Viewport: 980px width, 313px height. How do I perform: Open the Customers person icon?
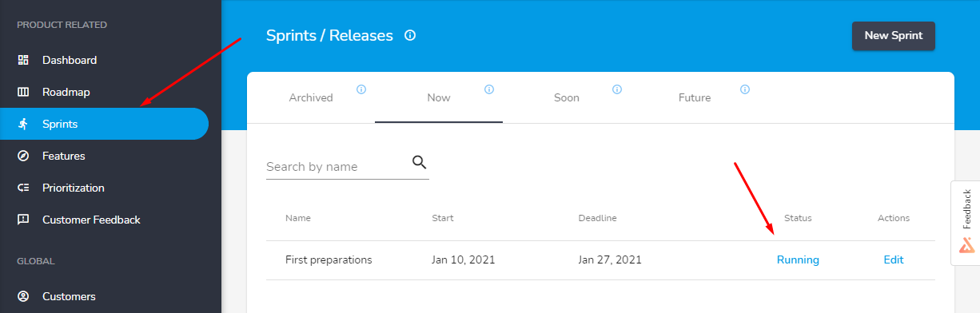pyautogui.click(x=23, y=296)
